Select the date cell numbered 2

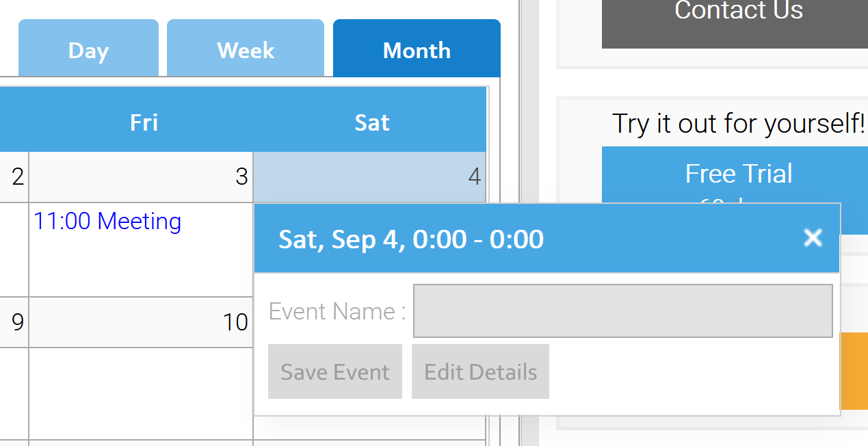pos(14,176)
